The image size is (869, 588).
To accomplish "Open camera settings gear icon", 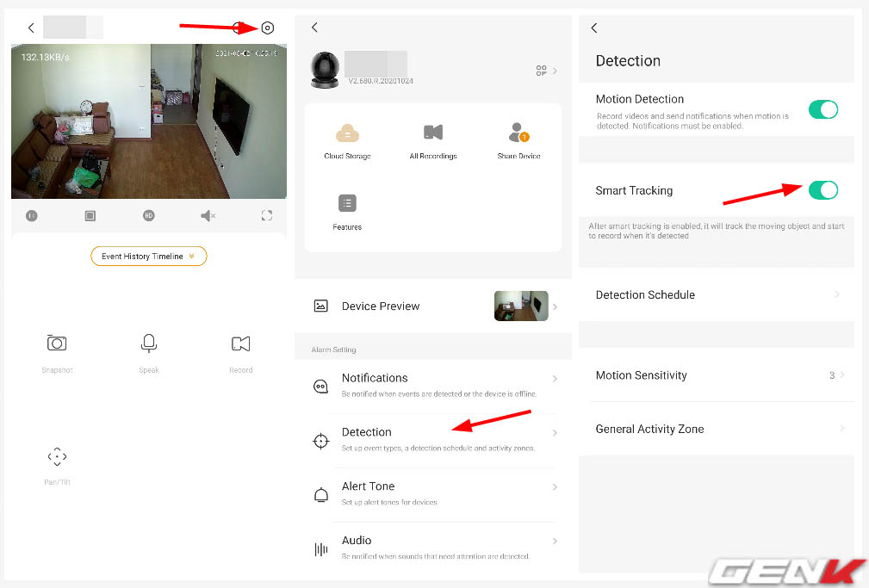I will point(268,28).
